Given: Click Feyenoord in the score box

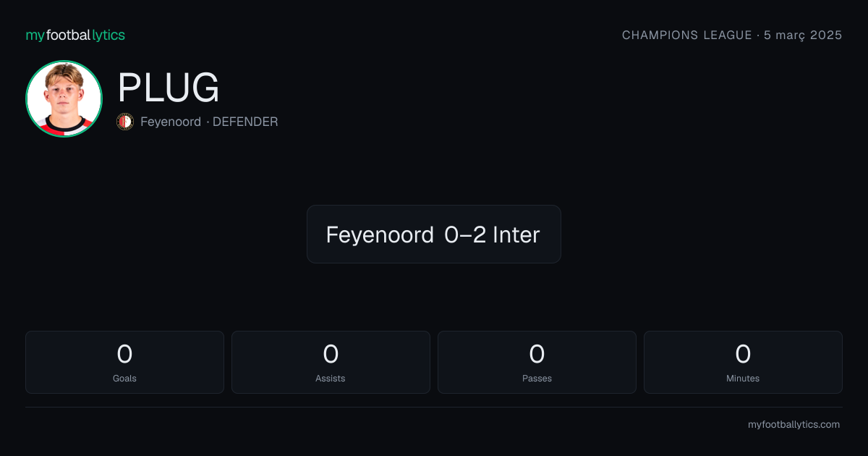Looking at the screenshot, I should point(380,235).
